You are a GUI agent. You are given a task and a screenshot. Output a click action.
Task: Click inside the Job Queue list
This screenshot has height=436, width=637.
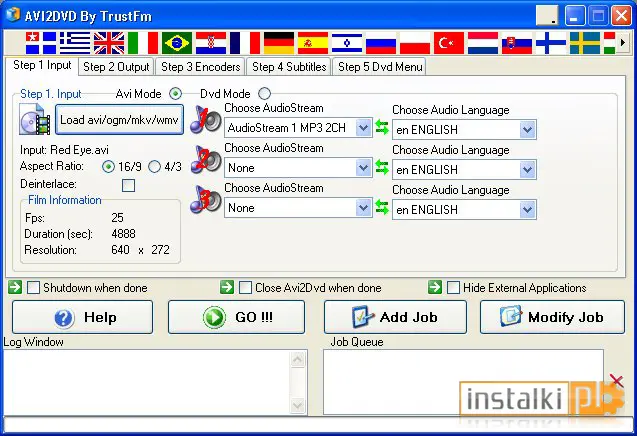(463, 382)
